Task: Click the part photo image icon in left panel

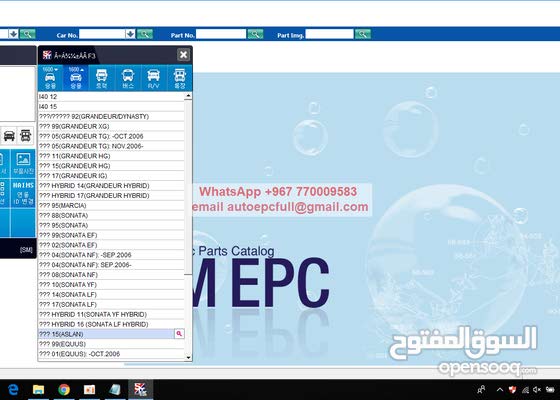Action: (23, 163)
